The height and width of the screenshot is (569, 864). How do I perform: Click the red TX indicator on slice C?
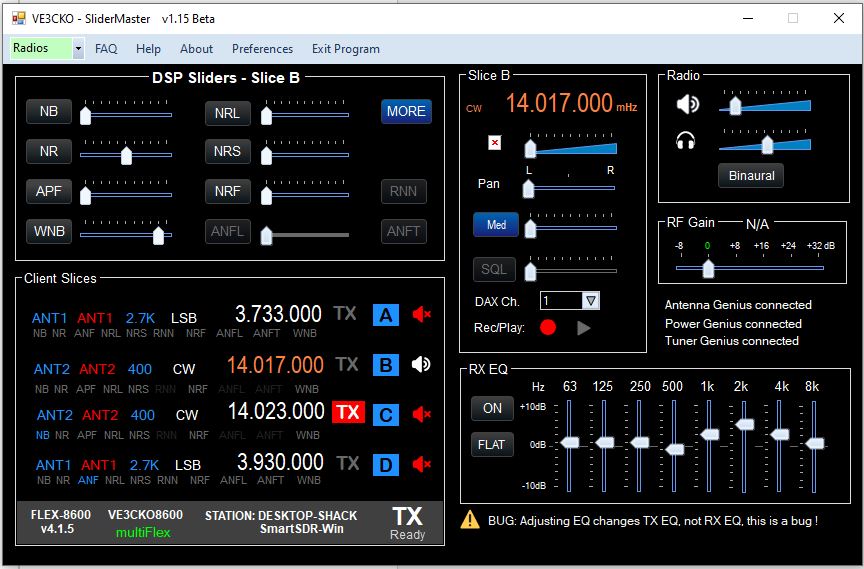(348, 412)
